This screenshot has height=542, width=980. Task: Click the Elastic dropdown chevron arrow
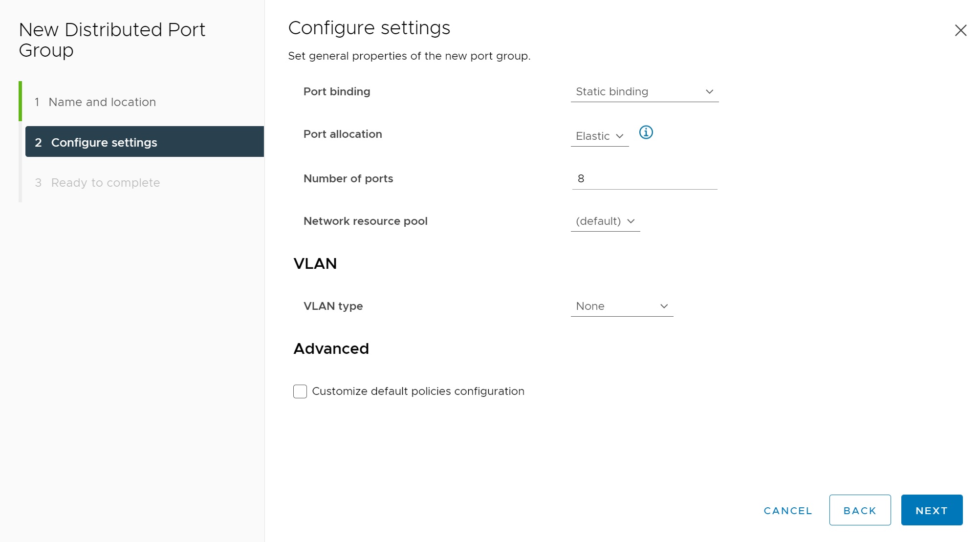coord(620,136)
